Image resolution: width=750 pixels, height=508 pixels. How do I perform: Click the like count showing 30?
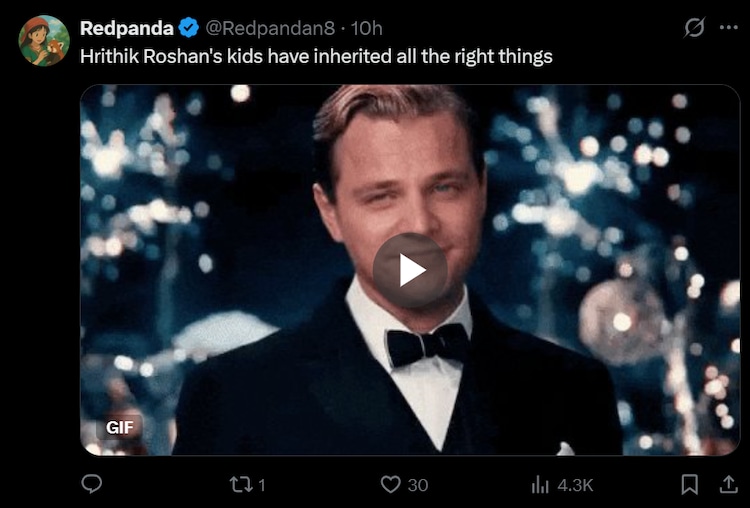(418, 484)
